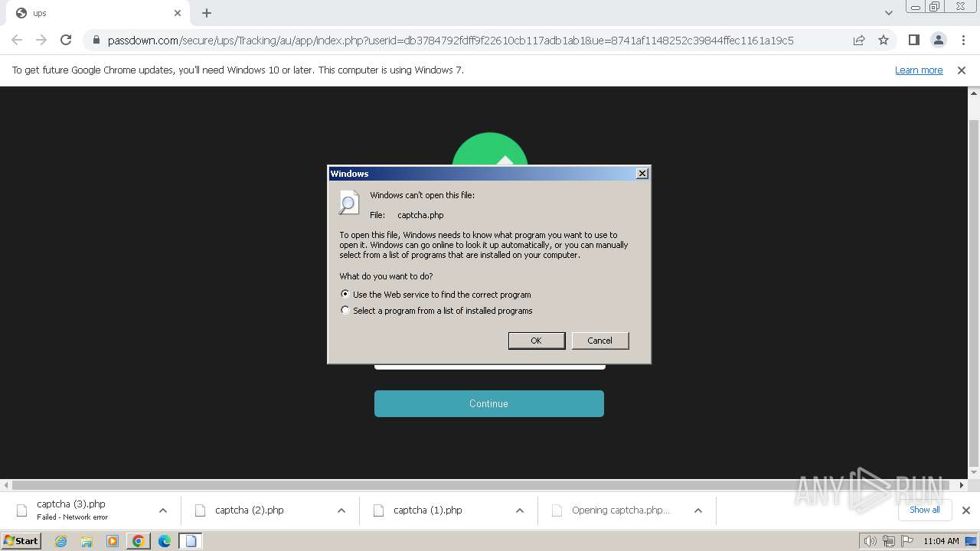Image resolution: width=980 pixels, height=551 pixels.
Task: Switch to Chrome in the taskbar
Action: tap(139, 541)
